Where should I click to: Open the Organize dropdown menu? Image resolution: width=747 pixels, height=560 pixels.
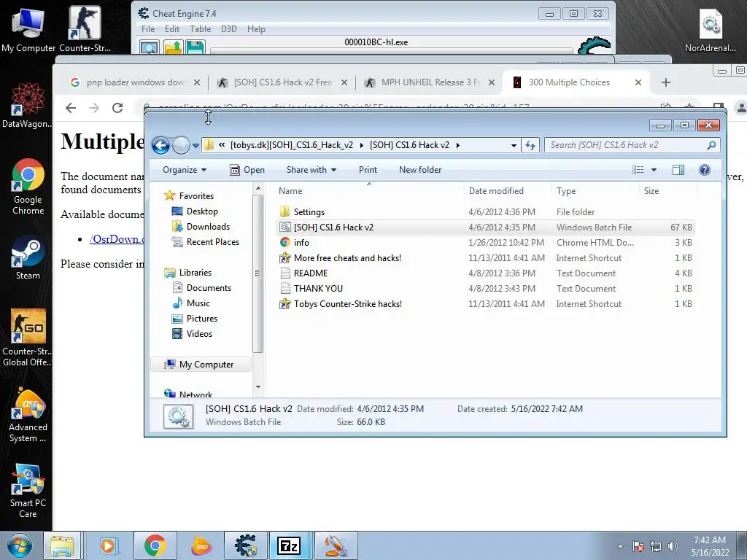click(x=185, y=170)
